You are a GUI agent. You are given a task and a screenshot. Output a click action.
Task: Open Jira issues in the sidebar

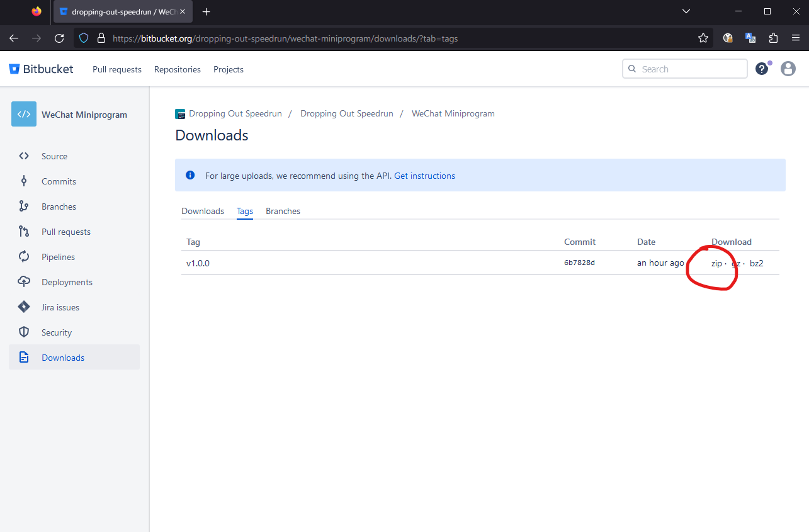(60, 307)
